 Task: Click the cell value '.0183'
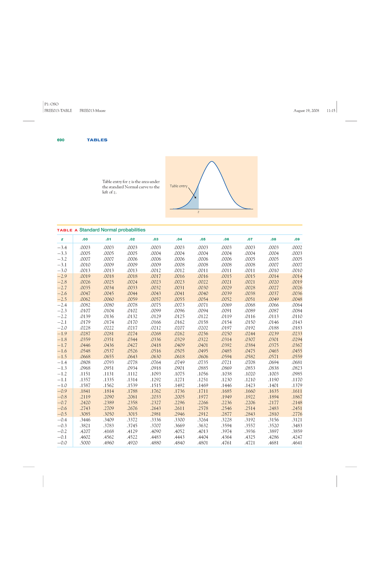[x=297, y=328]
